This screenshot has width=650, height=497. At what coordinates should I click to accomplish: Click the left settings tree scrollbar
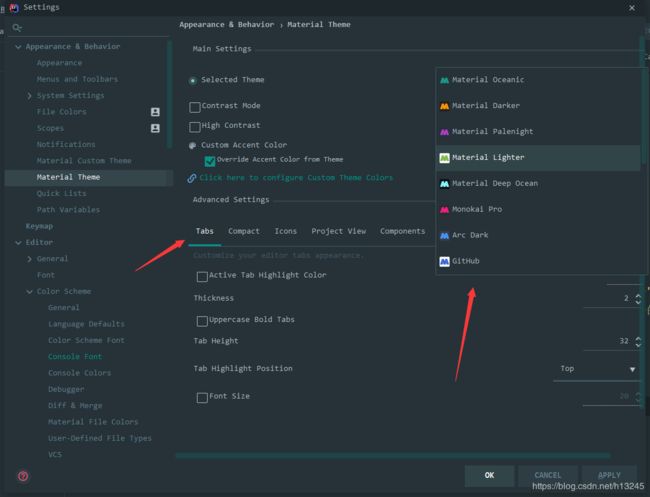[x=170, y=95]
